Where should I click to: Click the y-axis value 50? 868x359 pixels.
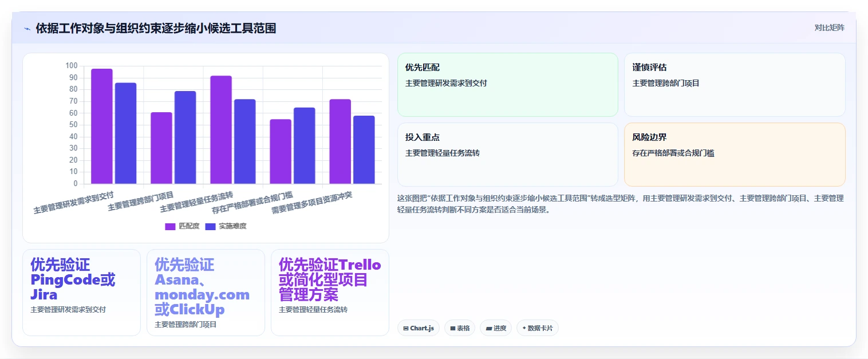(73, 125)
